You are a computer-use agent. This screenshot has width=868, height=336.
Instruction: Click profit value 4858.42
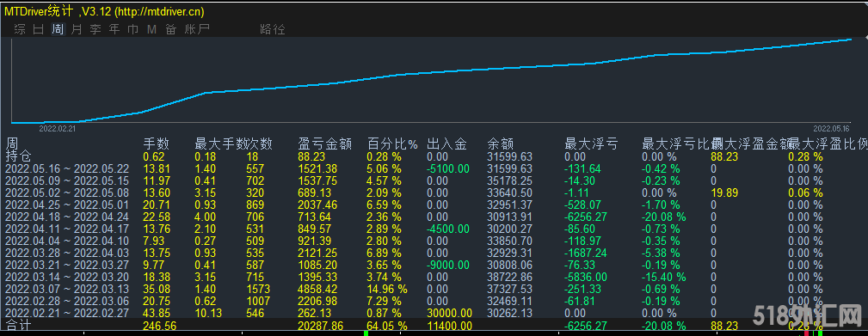(317, 289)
